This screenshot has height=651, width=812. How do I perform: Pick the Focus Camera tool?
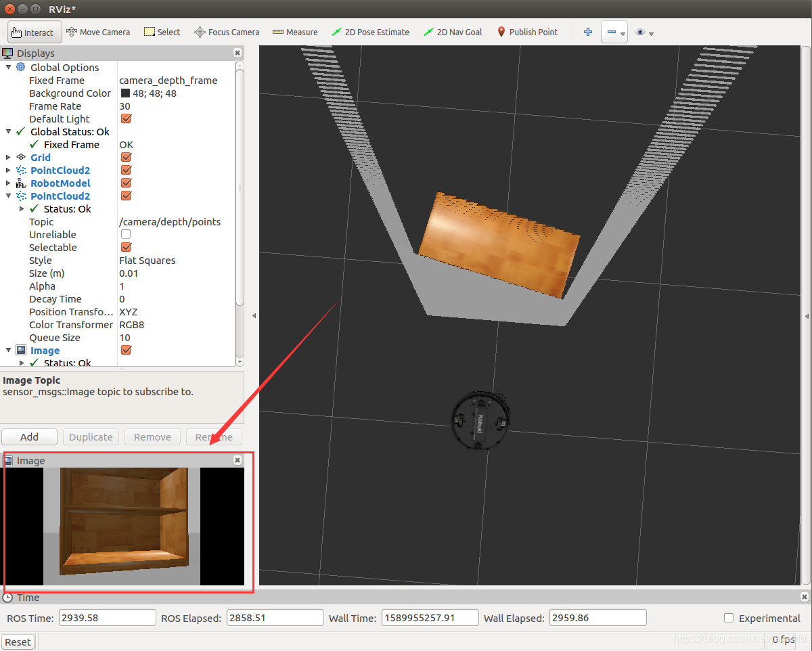point(227,32)
